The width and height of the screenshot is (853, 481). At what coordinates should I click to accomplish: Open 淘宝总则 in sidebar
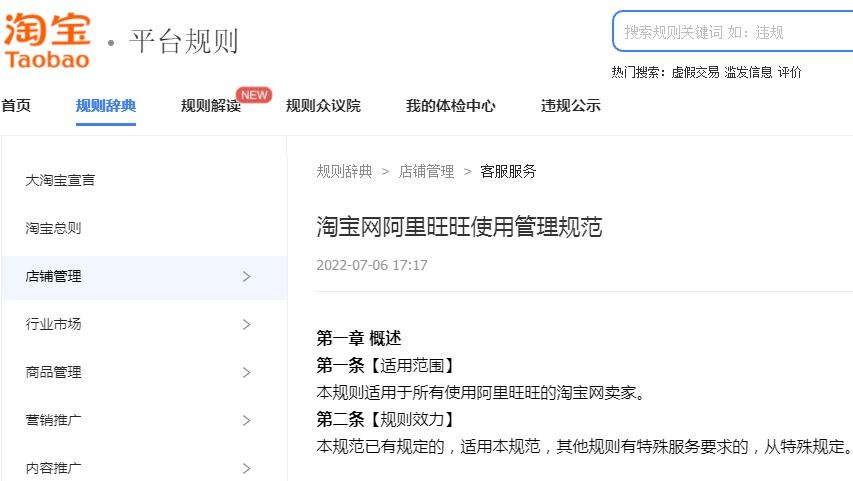coord(54,229)
